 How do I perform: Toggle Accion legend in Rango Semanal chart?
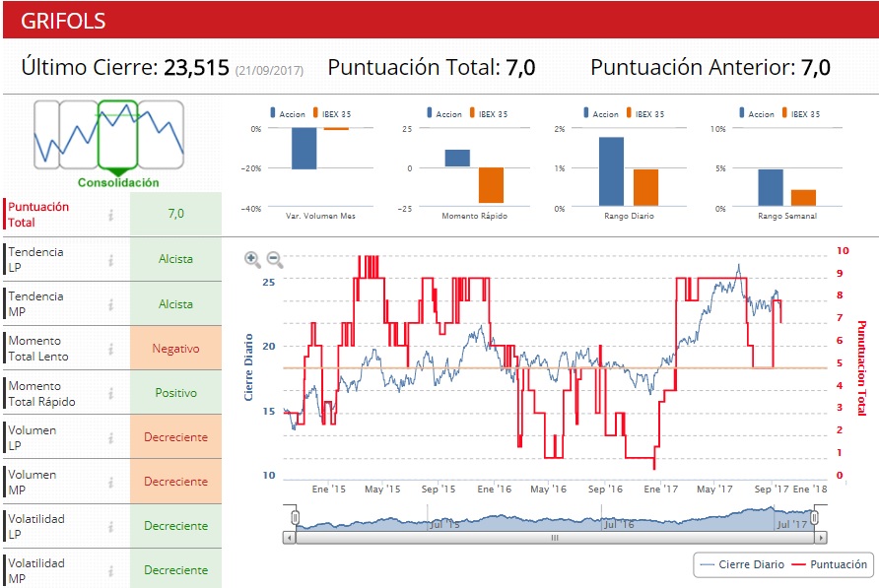tap(756, 113)
